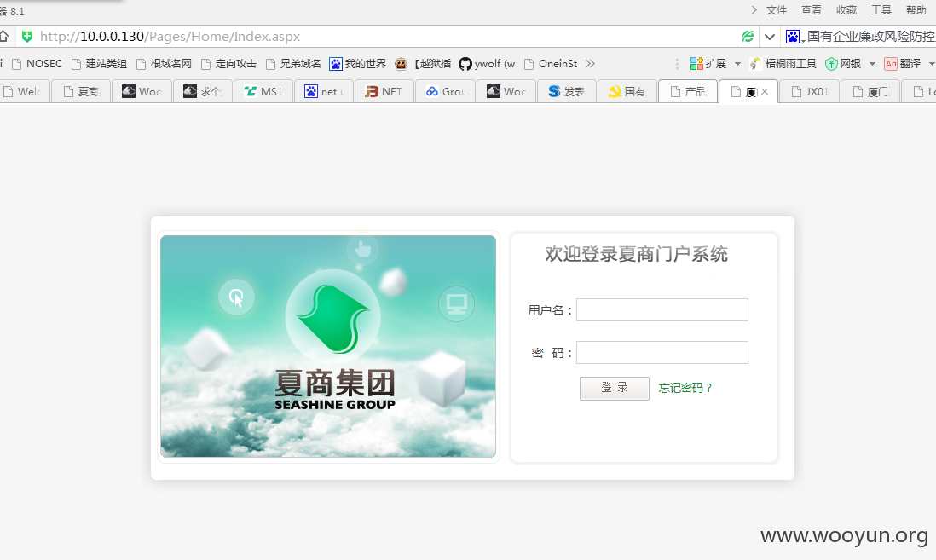The height and width of the screenshot is (560, 936).
Task: Switch to the 发表 tab
Action: click(567, 91)
